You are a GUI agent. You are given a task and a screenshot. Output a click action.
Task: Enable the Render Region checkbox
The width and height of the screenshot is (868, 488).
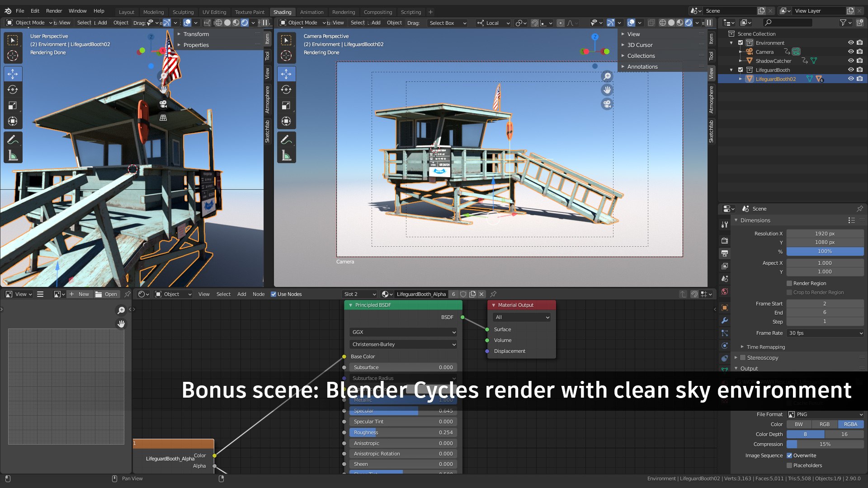pos(789,283)
